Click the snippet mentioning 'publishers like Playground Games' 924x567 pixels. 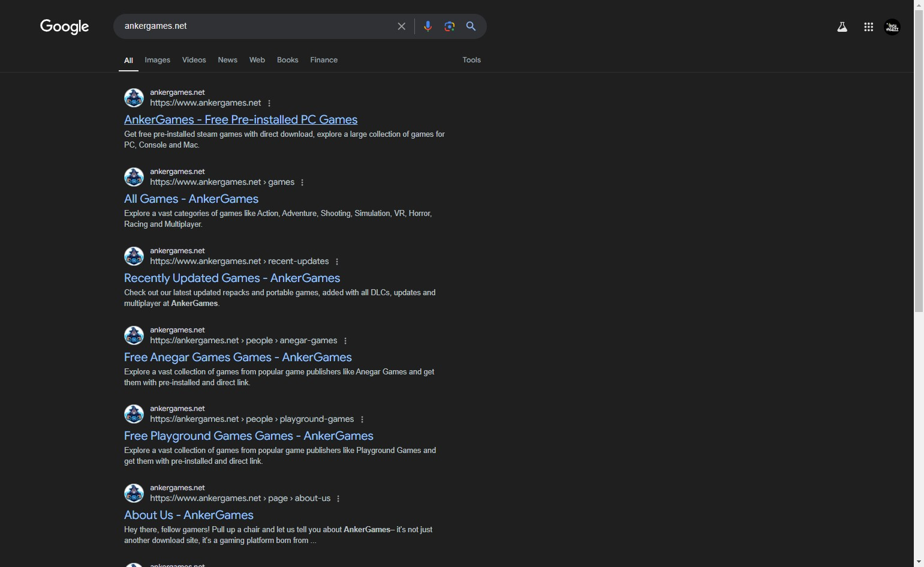tap(280, 456)
